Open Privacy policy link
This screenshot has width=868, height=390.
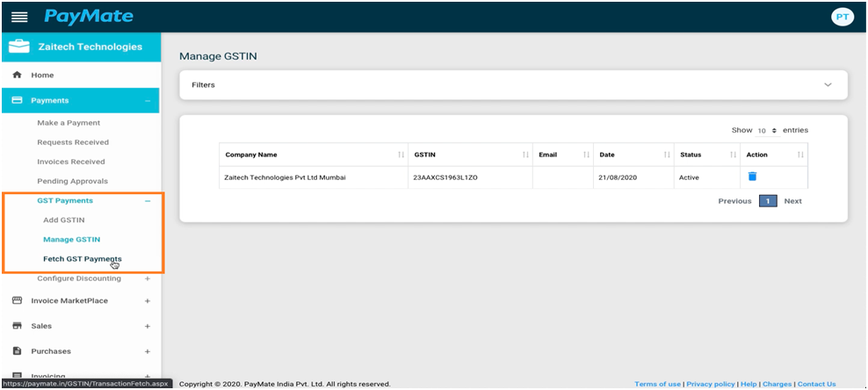click(711, 384)
